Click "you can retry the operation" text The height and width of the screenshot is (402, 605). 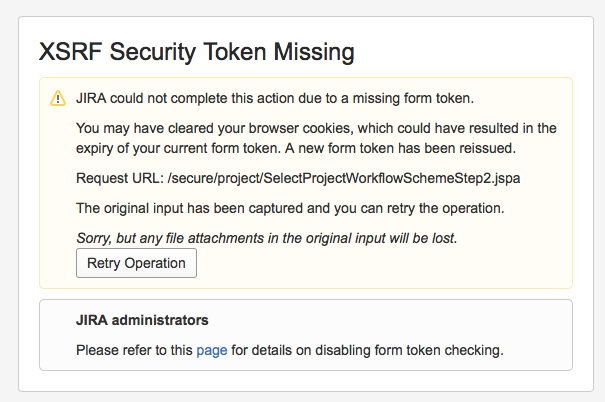(x=419, y=209)
